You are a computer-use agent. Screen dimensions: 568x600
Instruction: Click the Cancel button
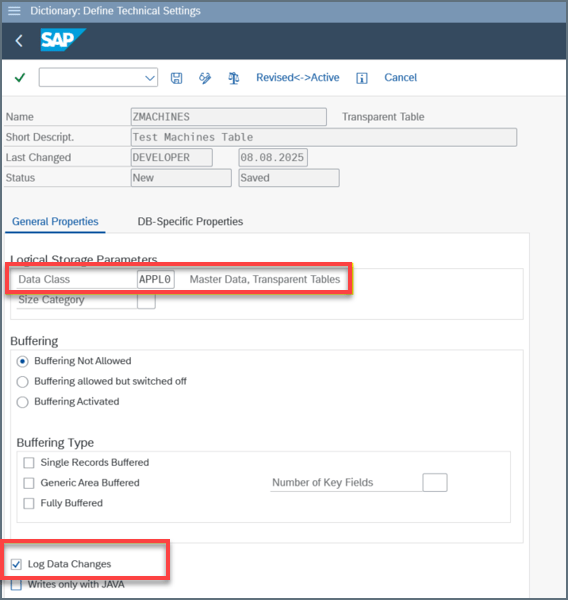(400, 78)
